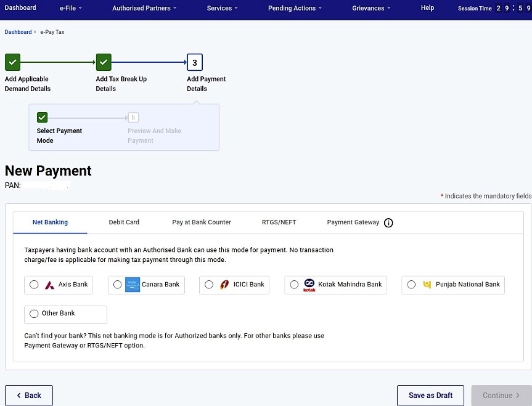The height and width of the screenshot is (406, 532).
Task: Click step 3 Add Payment Details indicator
Action: pos(194,62)
